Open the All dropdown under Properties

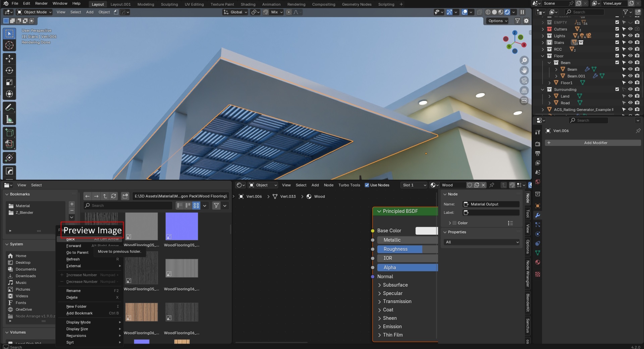coord(482,242)
